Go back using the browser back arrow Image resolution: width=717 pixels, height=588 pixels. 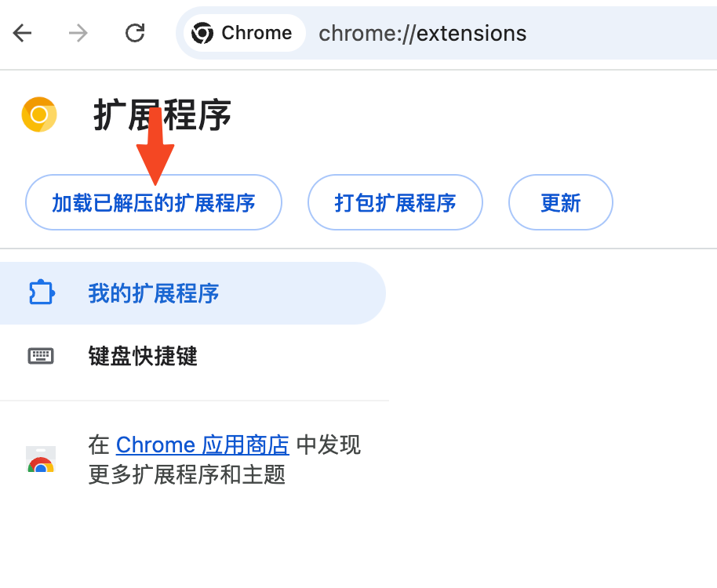tap(22, 34)
